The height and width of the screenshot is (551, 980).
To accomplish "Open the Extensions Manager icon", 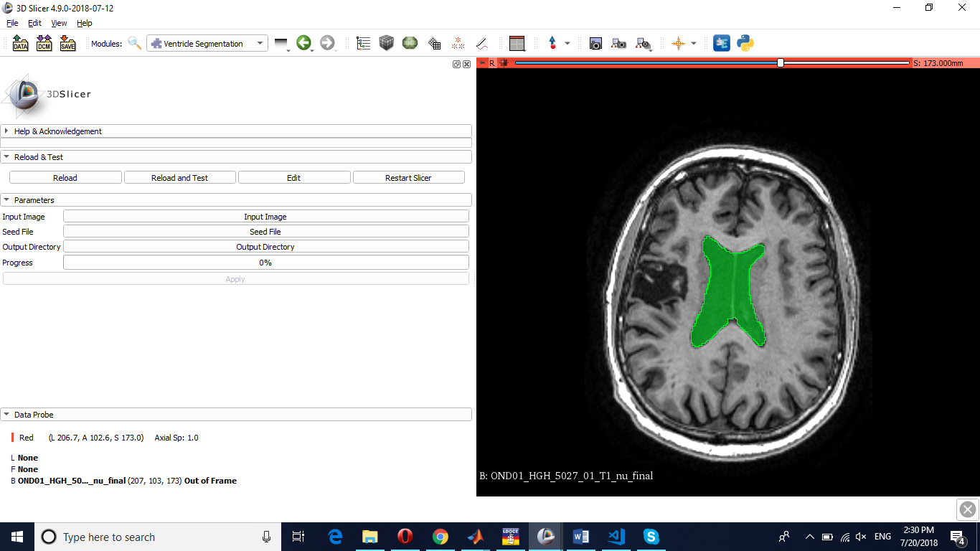I will coord(722,43).
